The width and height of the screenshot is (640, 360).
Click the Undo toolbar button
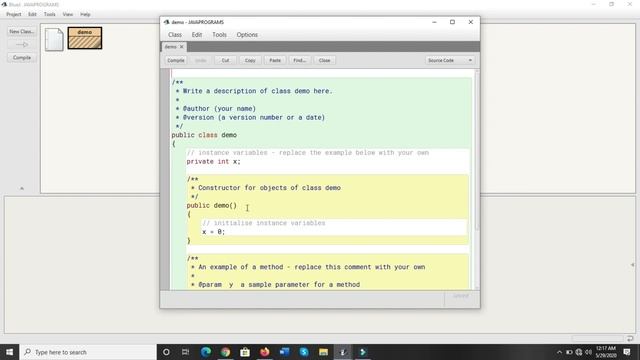(x=200, y=60)
